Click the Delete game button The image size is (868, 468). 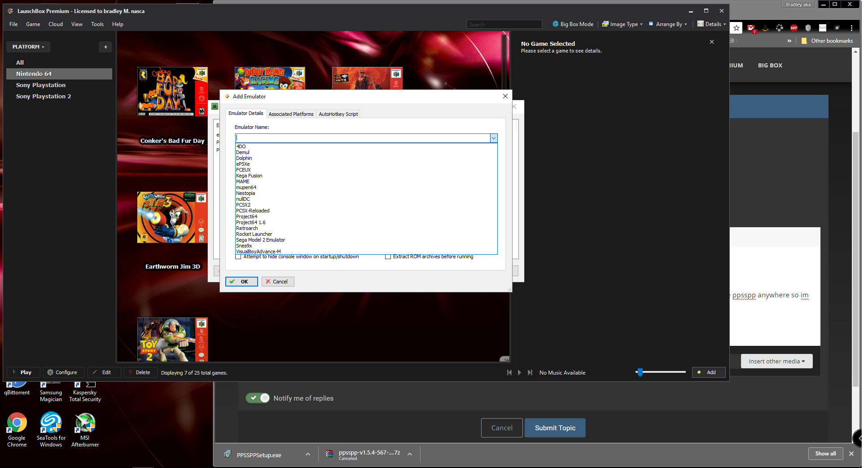pyautogui.click(x=140, y=372)
